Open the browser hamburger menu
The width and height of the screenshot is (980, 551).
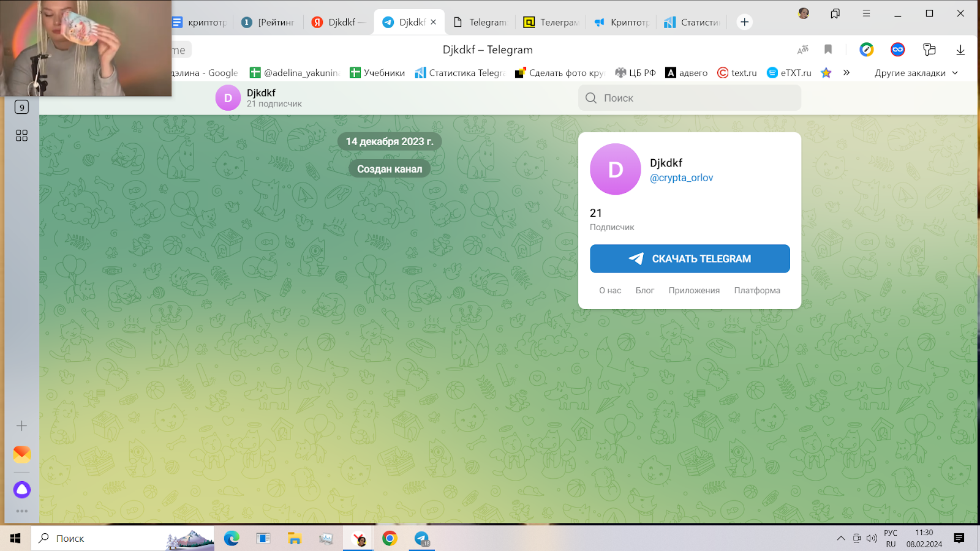point(866,13)
